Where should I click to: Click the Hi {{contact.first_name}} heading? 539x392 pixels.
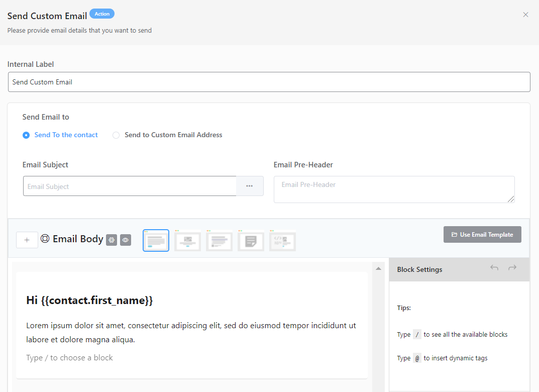click(89, 300)
